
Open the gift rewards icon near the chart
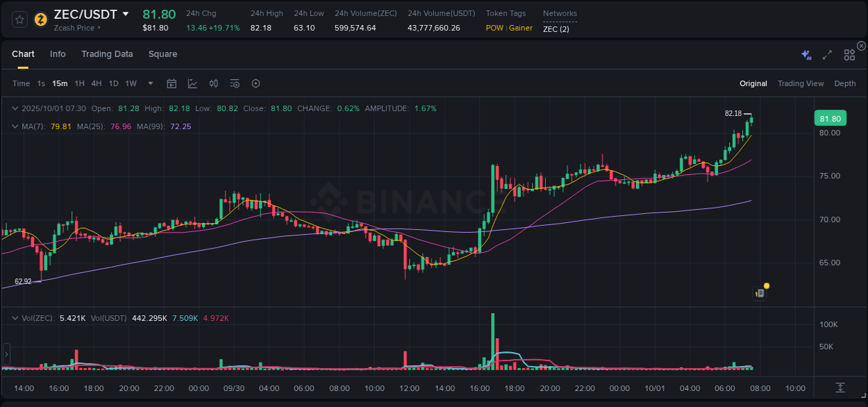[759, 292]
